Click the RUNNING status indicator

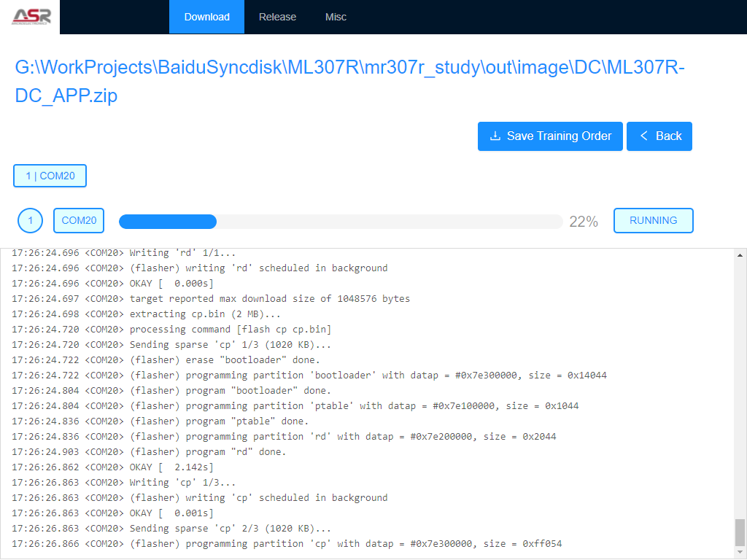tap(654, 220)
